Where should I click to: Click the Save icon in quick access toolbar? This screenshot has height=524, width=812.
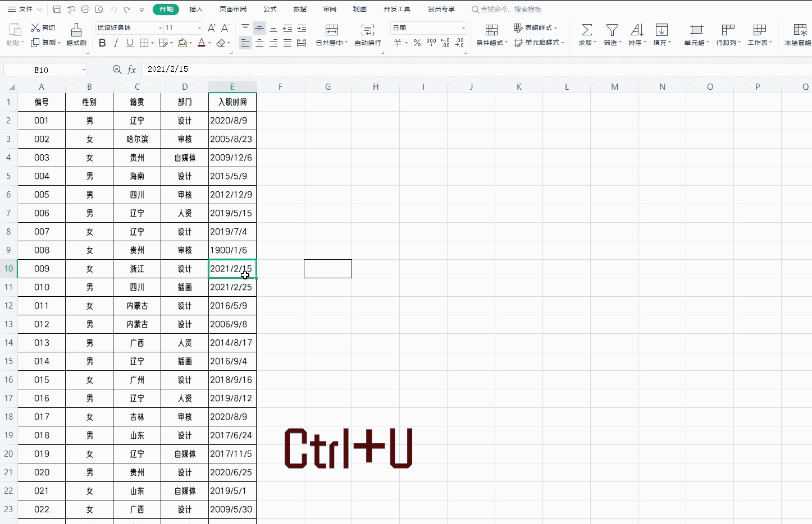click(57, 10)
